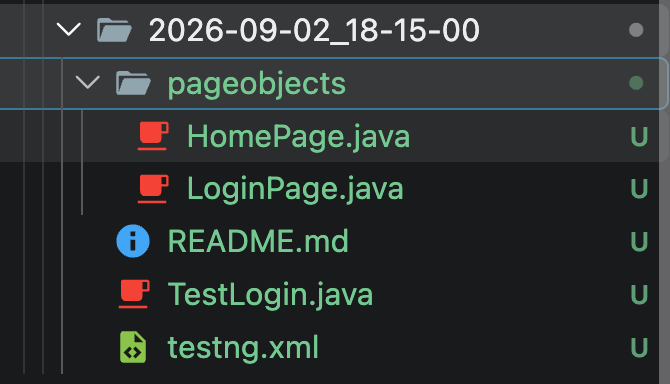The width and height of the screenshot is (670, 384).
Task: Click the gray status dot on the 2026-09-02_18-15-00 row
Action: (636, 30)
